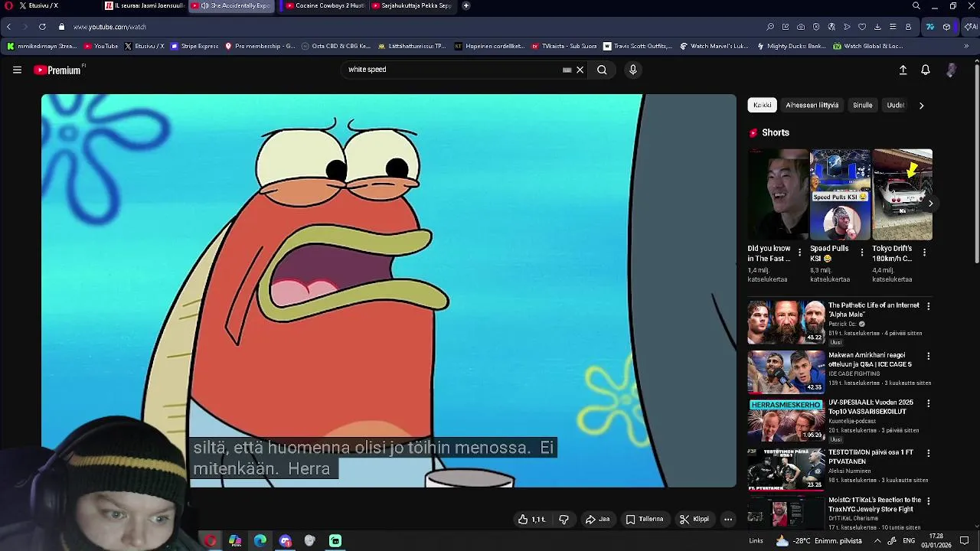Clear the search text with the X
This screenshot has width=980, height=551.
580,70
